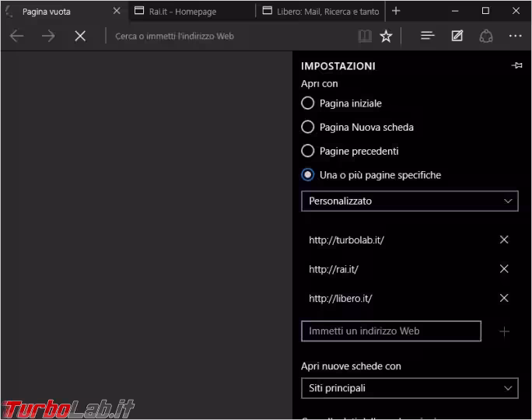Close the Pagina vuota tab
This screenshot has width=532, height=420.
(117, 11)
